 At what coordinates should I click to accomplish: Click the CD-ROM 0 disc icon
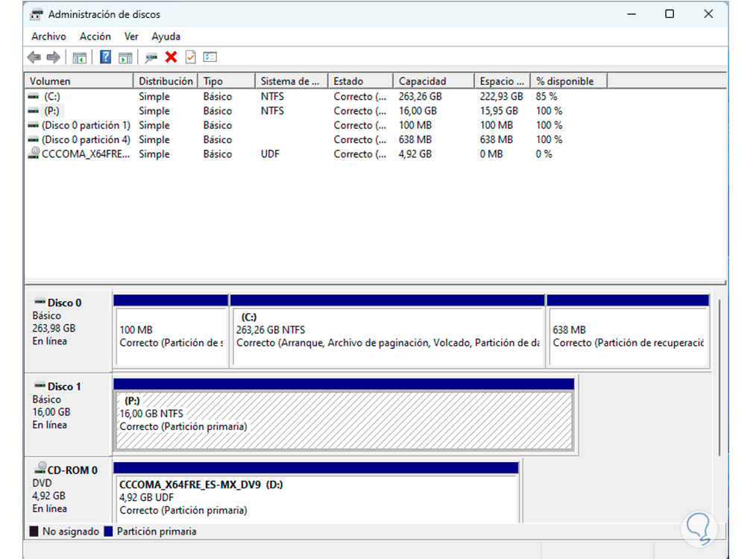point(40,468)
